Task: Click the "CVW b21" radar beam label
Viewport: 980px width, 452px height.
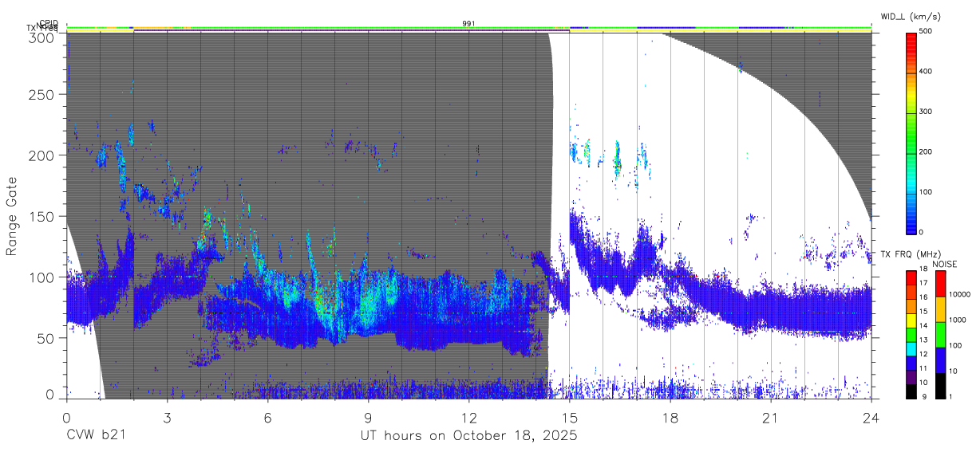Action: click(96, 435)
